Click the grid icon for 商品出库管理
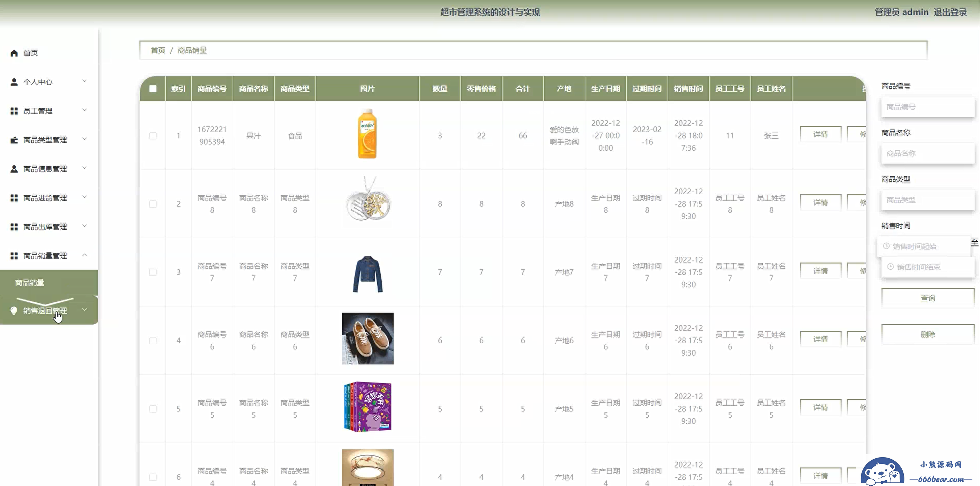This screenshot has width=980, height=486. pyautogui.click(x=14, y=227)
